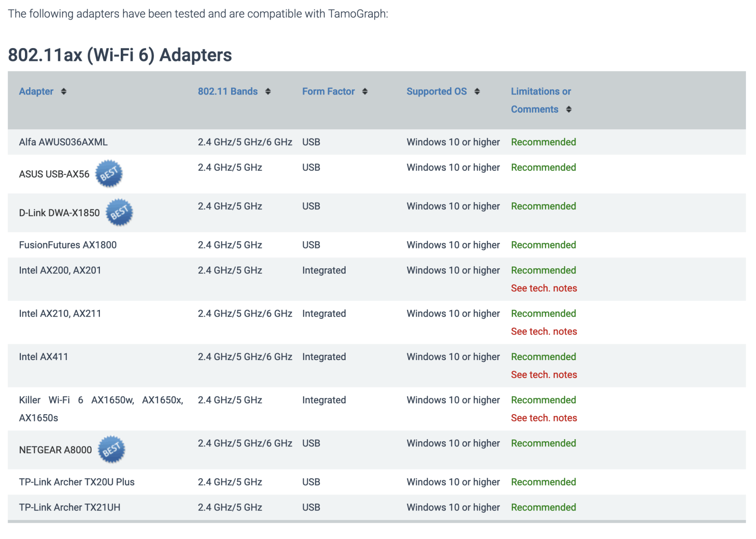Open tech notes for Intel AX200, AX201
The width and height of the screenshot is (756, 539).
(544, 288)
